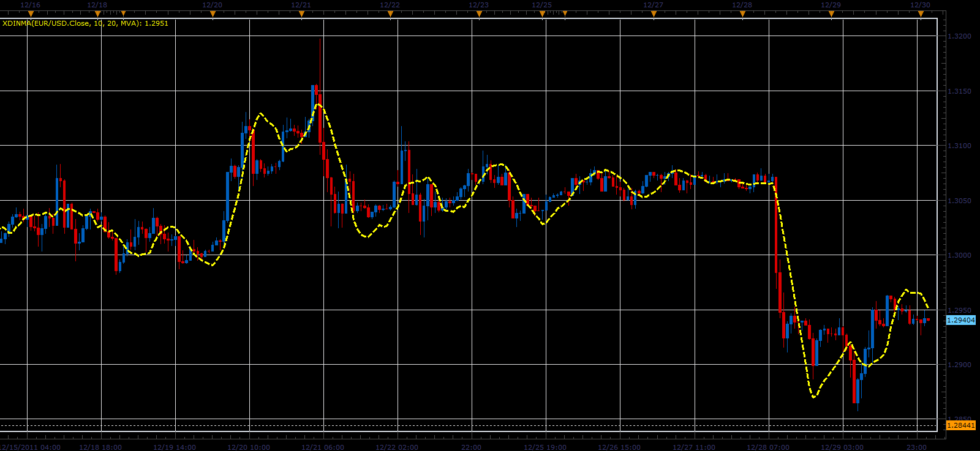Click the 12/20 10:00 time axis label
This screenshot has height=451, width=980.
click(249, 447)
